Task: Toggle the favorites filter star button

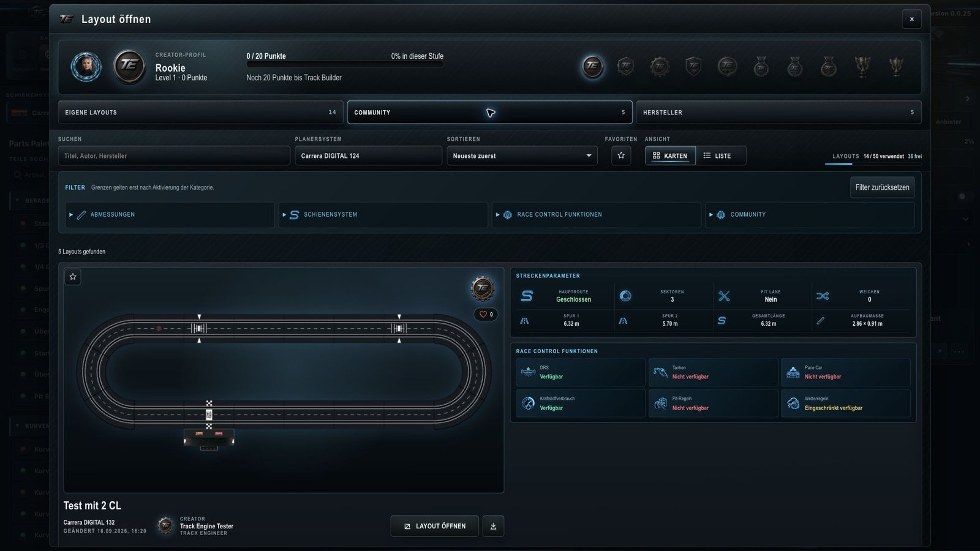Action: pos(621,156)
